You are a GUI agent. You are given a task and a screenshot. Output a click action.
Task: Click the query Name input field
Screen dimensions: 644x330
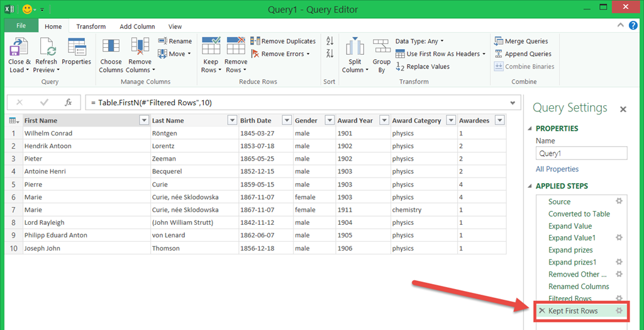pos(581,153)
